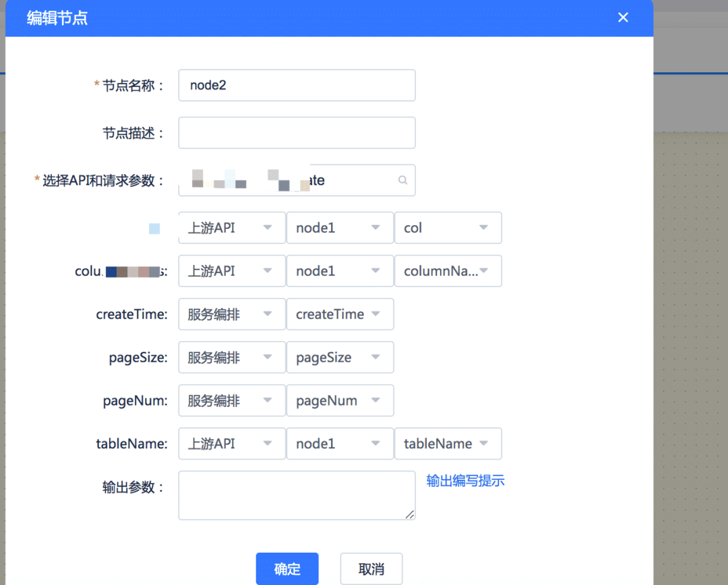Open the tableName value dropdown

coord(448,443)
